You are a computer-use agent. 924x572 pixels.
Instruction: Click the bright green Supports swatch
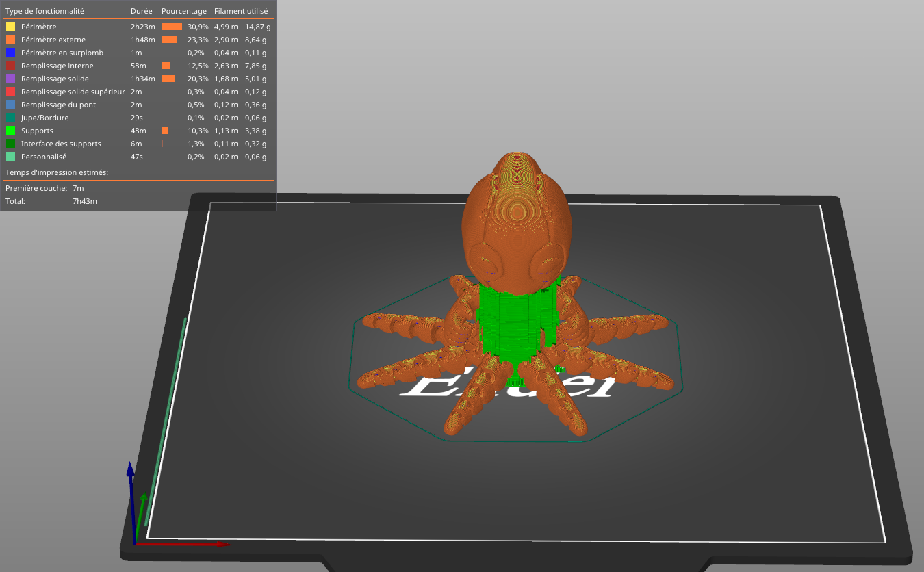click(x=10, y=131)
